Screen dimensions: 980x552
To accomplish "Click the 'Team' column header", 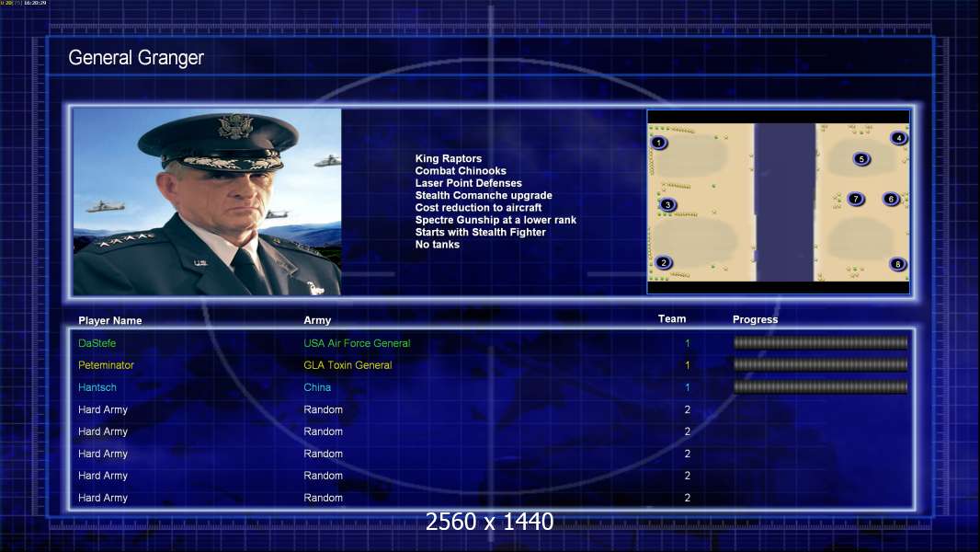I will [x=672, y=319].
